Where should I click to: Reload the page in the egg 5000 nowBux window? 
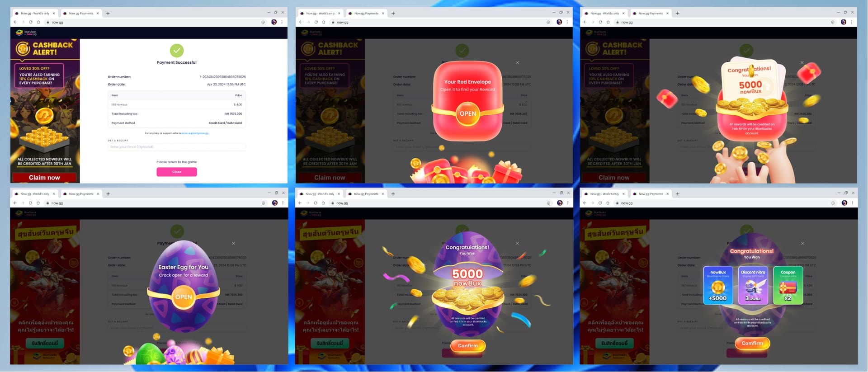[x=316, y=203]
